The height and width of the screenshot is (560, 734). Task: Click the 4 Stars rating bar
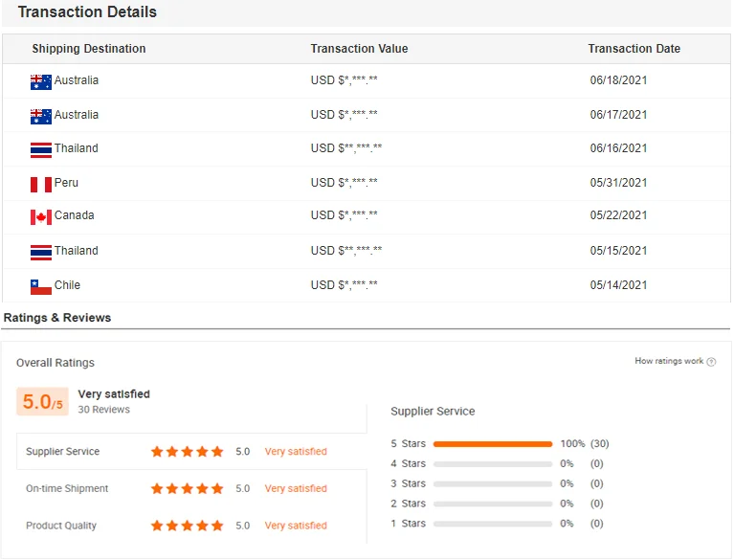click(x=493, y=464)
